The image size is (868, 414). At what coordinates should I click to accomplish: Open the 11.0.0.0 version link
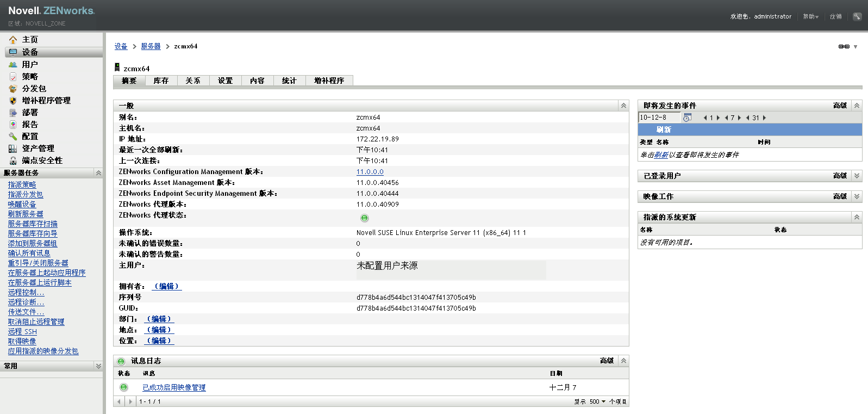coord(370,172)
